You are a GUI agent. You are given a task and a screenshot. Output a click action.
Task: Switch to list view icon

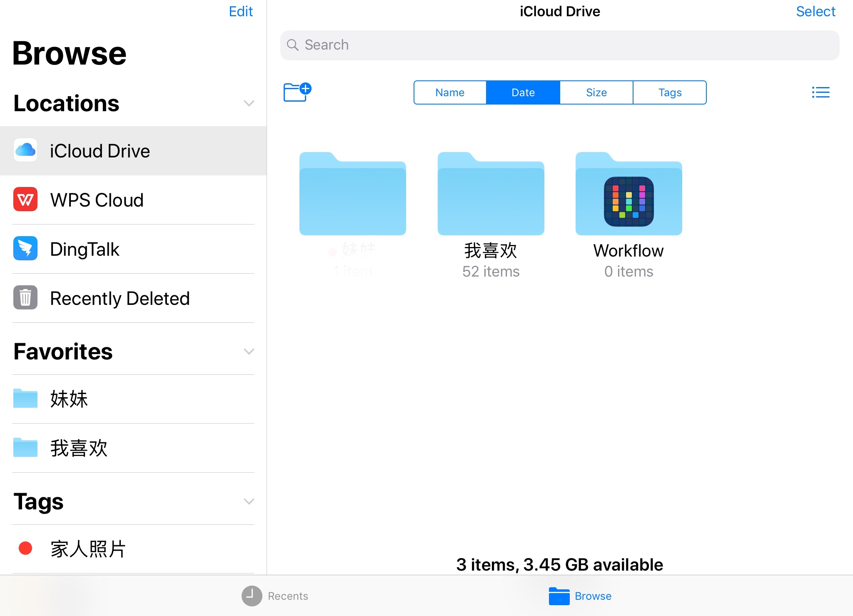point(821,92)
